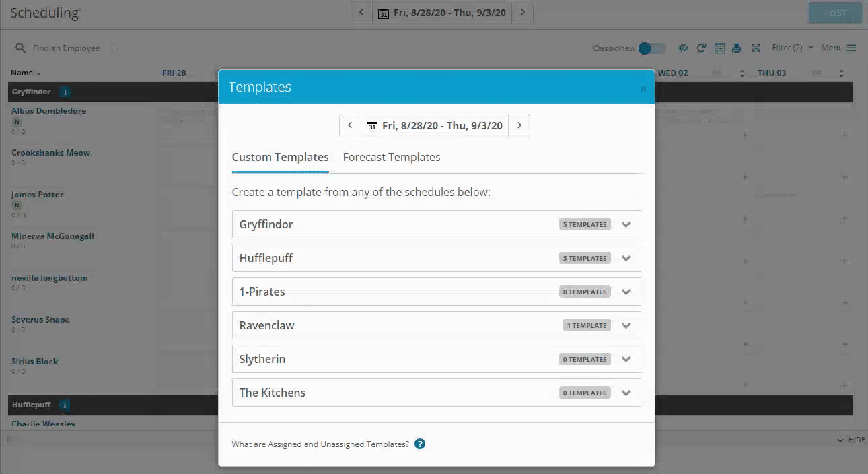This screenshot has width=868, height=474.
Task: Click the fullscreen expand icon
Action: [756, 48]
